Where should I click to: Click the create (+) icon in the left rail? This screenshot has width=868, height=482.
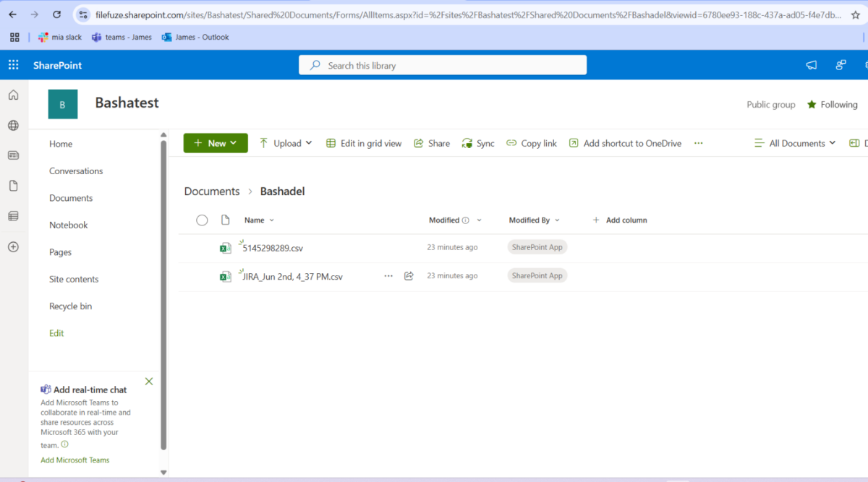click(12, 246)
